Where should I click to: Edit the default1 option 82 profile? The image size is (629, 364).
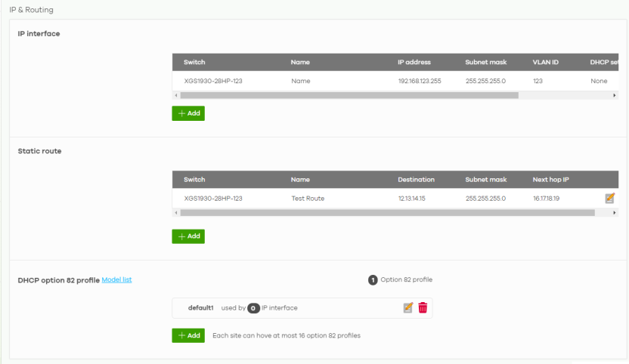[x=408, y=307]
